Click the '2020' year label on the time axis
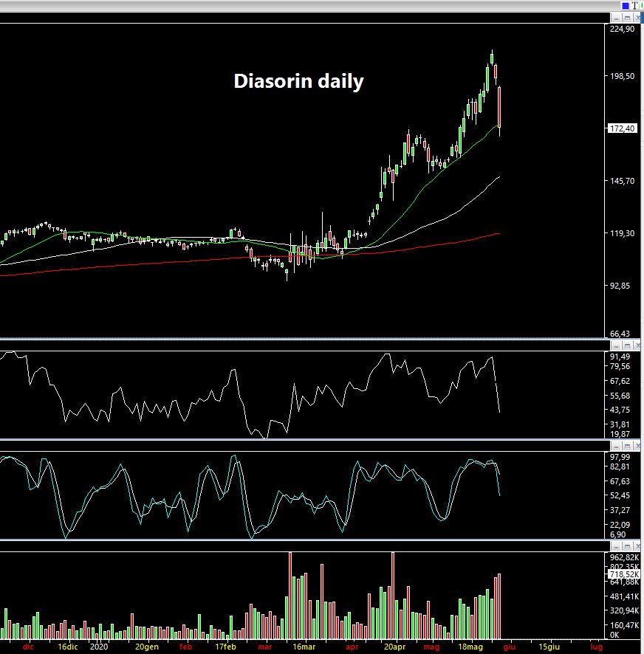This screenshot has height=654, width=644. pos(100,647)
